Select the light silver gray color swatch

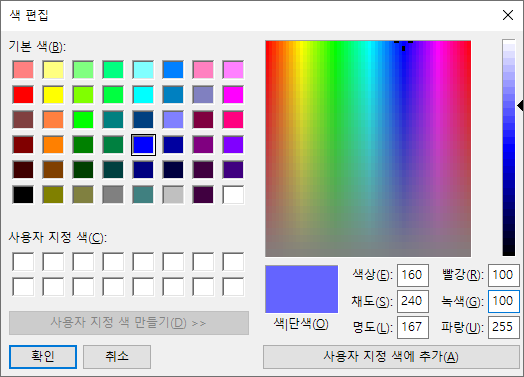point(173,195)
